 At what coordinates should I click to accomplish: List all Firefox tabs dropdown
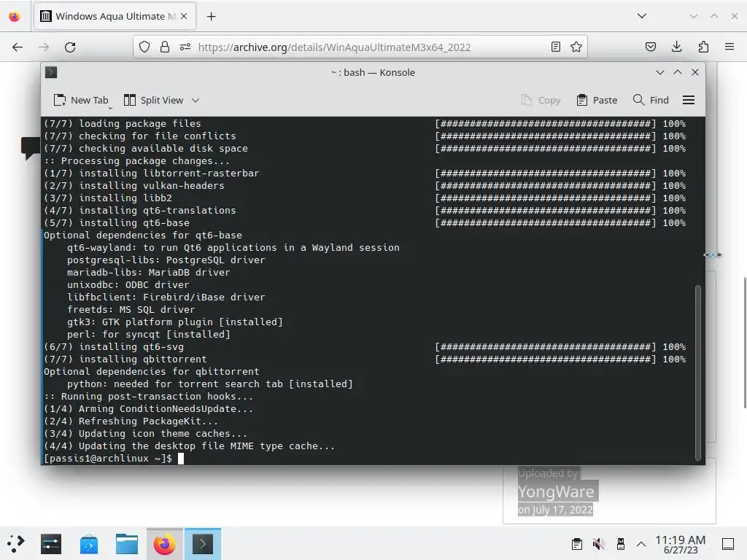coord(642,16)
